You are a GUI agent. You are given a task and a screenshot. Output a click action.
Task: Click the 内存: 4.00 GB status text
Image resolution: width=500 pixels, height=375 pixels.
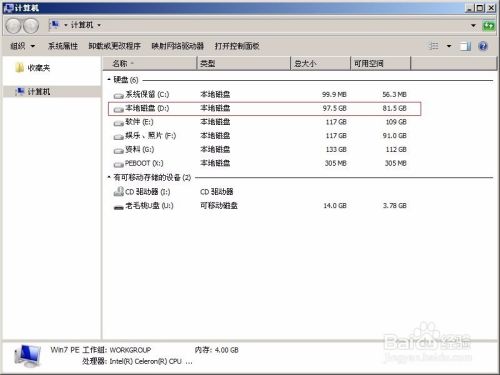pyautogui.click(x=217, y=350)
